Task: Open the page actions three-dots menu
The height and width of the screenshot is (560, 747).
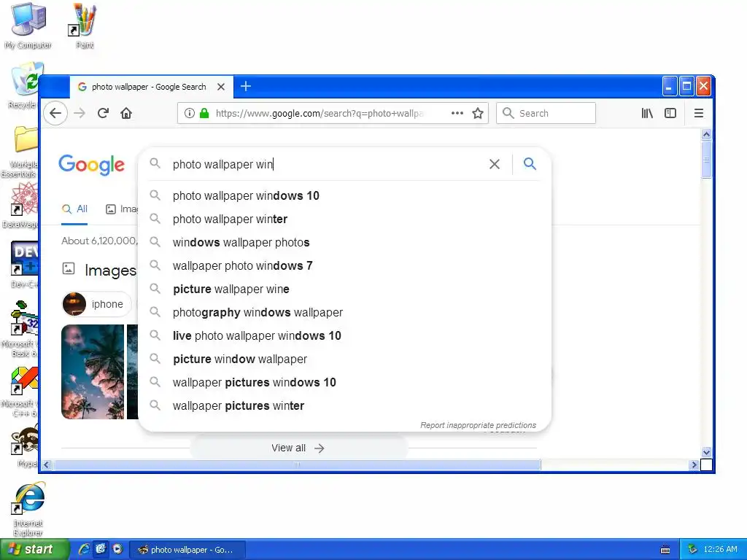Action: point(457,113)
